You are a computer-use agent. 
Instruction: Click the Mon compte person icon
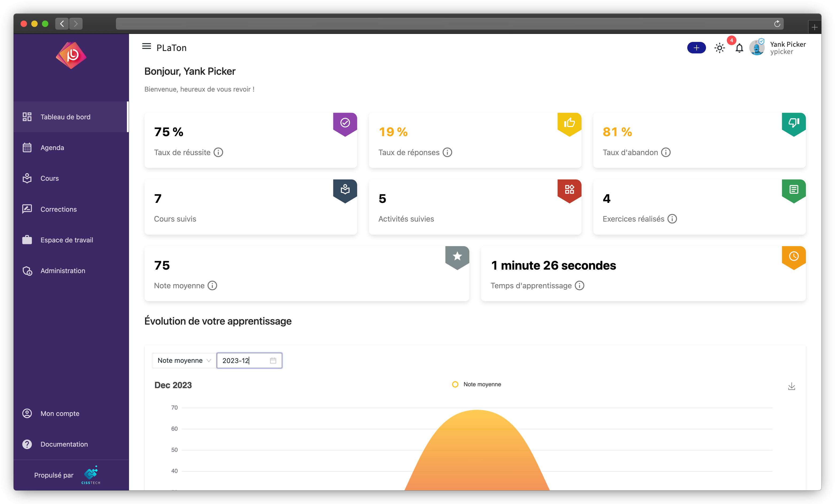coord(27,414)
